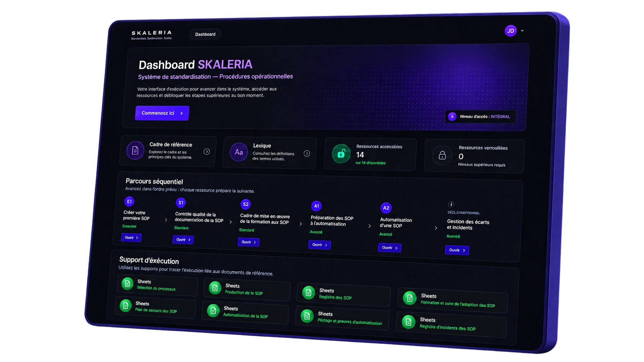Open Lexique via its circled arrow

click(x=307, y=153)
